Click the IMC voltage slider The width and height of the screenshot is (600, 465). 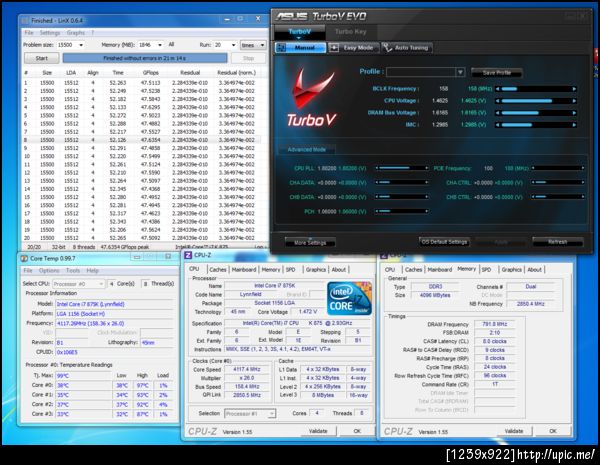(x=536, y=125)
